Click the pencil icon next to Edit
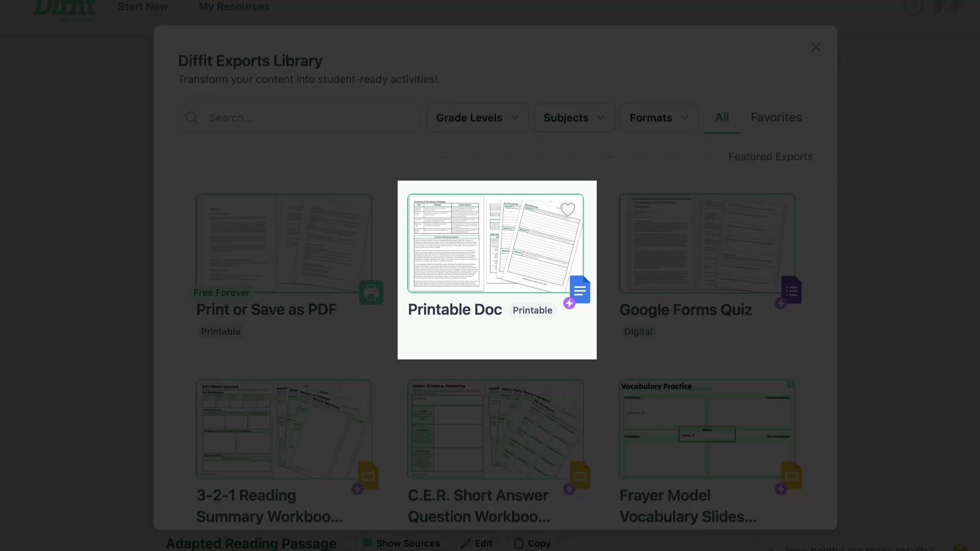Viewport: 980px width, 551px height. (466, 543)
